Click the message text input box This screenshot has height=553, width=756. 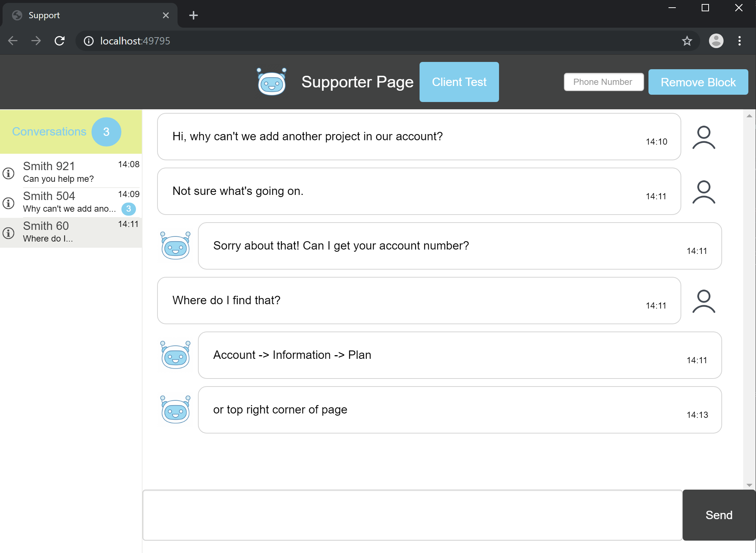coord(412,515)
